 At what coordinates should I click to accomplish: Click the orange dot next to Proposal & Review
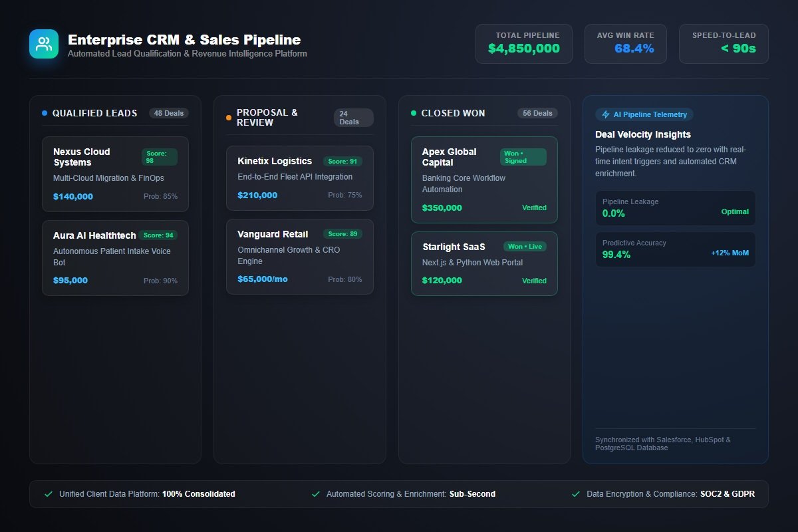pos(229,118)
